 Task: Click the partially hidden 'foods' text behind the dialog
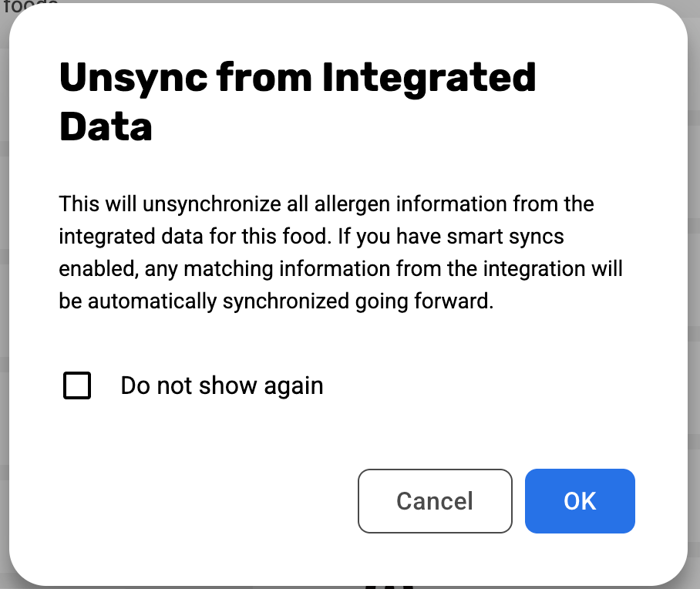pos(29,3)
